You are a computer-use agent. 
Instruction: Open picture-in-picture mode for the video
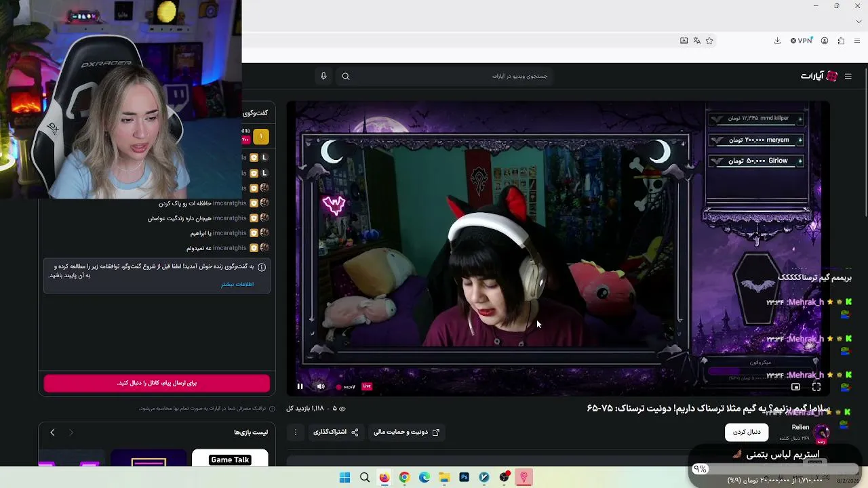(795, 386)
